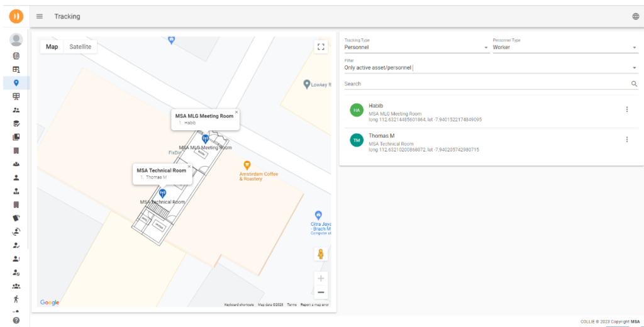Open the stacked database sidebar icon
This screenshot has width=644, height=327.
[x=16, y=56]
